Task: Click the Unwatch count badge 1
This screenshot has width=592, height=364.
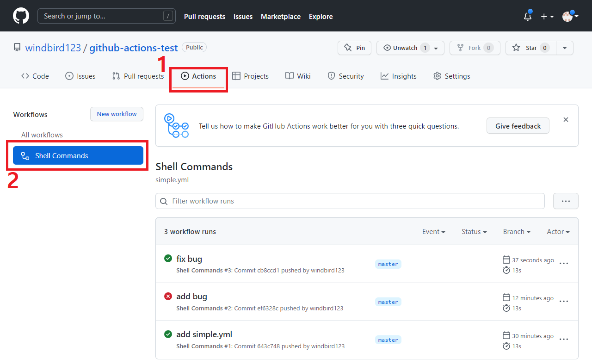Action: [425, 48]
